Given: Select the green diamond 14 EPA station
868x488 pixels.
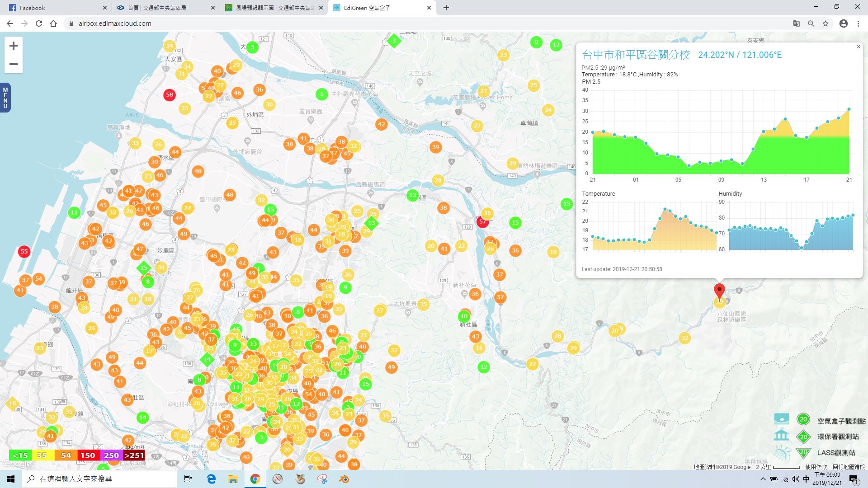Looking at the screenshot, I should [x=207, y=360].
